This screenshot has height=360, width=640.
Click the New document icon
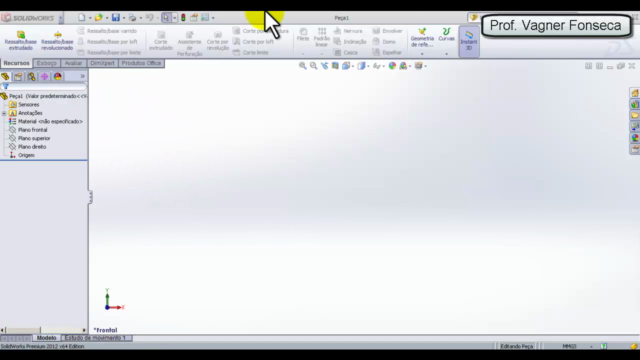tap(82, 18)
